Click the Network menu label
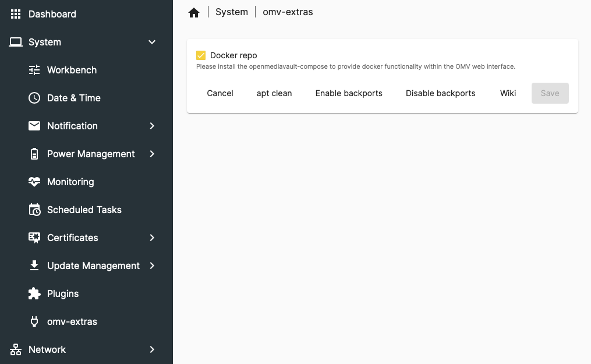Viewport: 591px width, 364px height. pyautogui.click(x=47, y=349)
